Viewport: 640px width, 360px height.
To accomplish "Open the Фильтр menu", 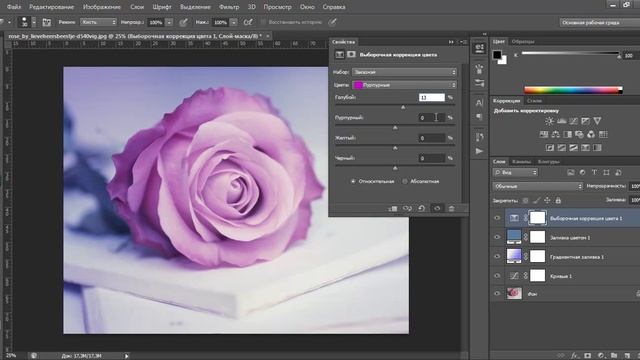I will pyautogui.click(x=229, y=7).
